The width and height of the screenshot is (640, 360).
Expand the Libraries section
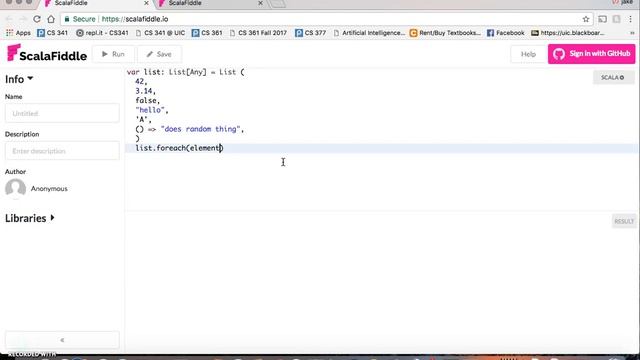click(30, 218)
